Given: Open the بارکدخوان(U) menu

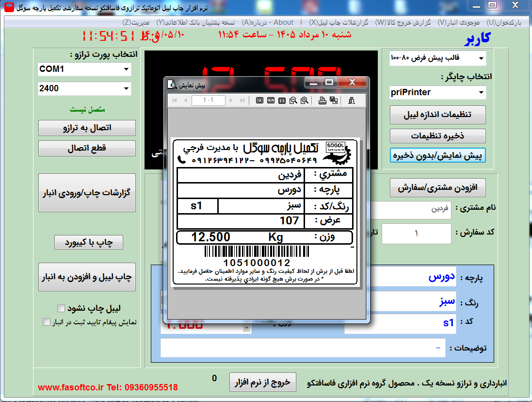Looking at the screenshot, I should click(504, 22).
